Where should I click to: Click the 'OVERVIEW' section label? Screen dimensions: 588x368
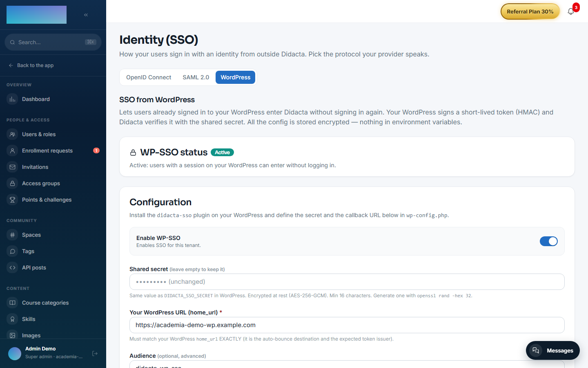19,85
